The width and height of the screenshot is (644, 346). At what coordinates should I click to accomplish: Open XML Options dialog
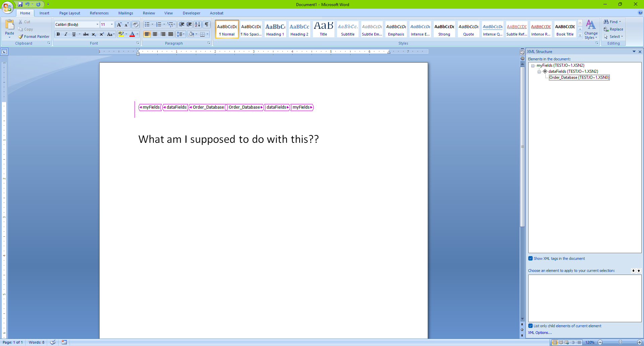[x=540, y=333]
